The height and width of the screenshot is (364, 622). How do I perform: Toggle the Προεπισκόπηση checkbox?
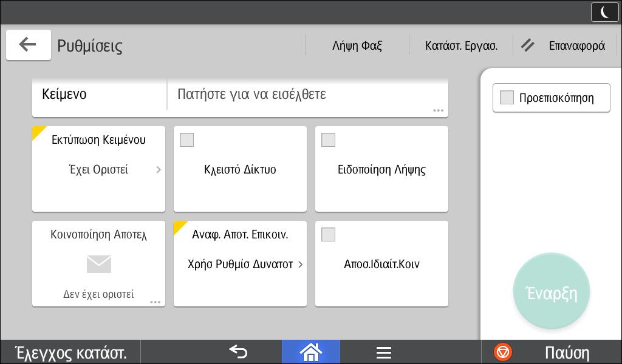tap(507, 98)
